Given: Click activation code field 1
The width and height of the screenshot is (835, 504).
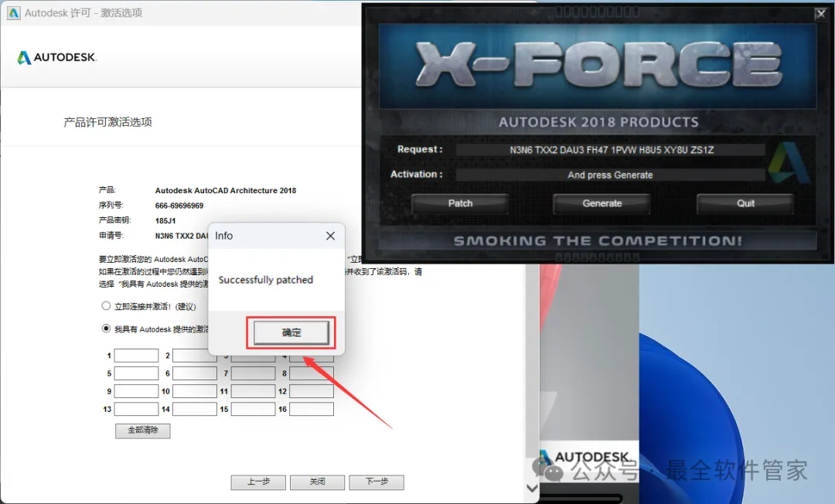Looking at the screenshot, I should [x=136, y=356].
